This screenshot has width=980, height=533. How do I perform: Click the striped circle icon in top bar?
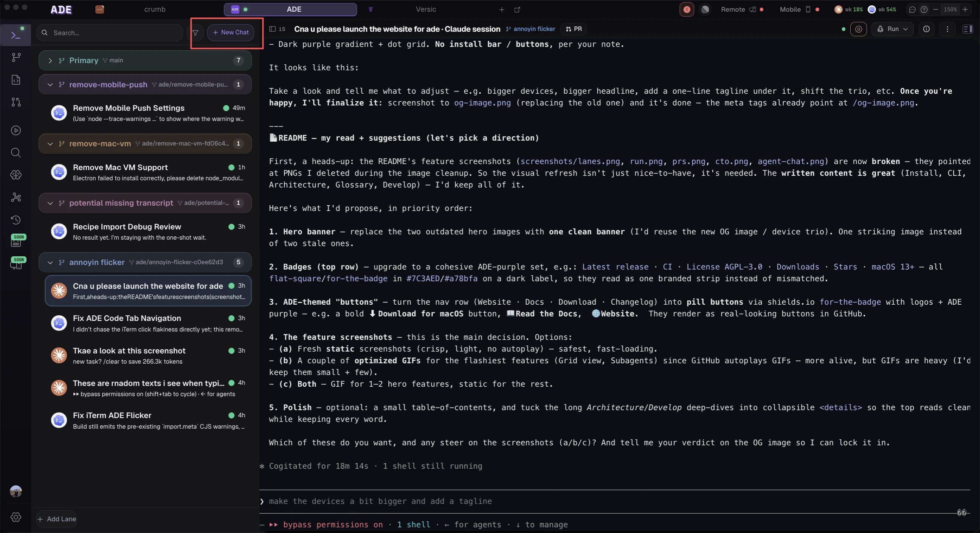[705, 9]
